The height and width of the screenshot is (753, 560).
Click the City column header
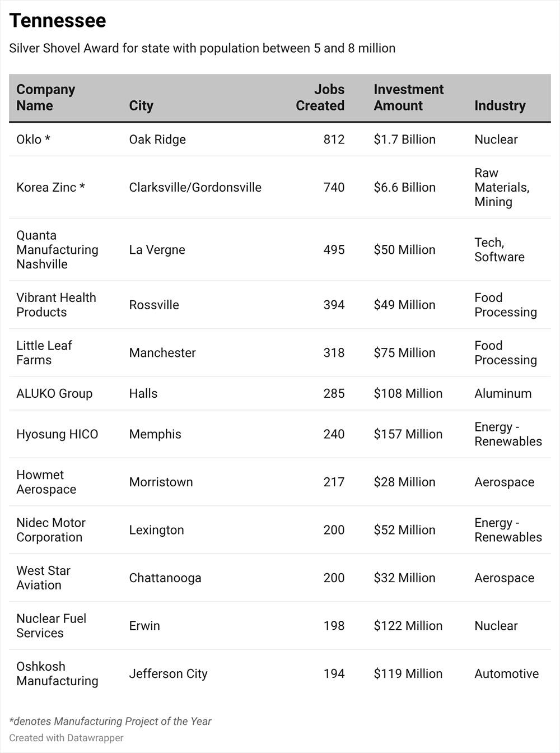[x=141, y=106]
